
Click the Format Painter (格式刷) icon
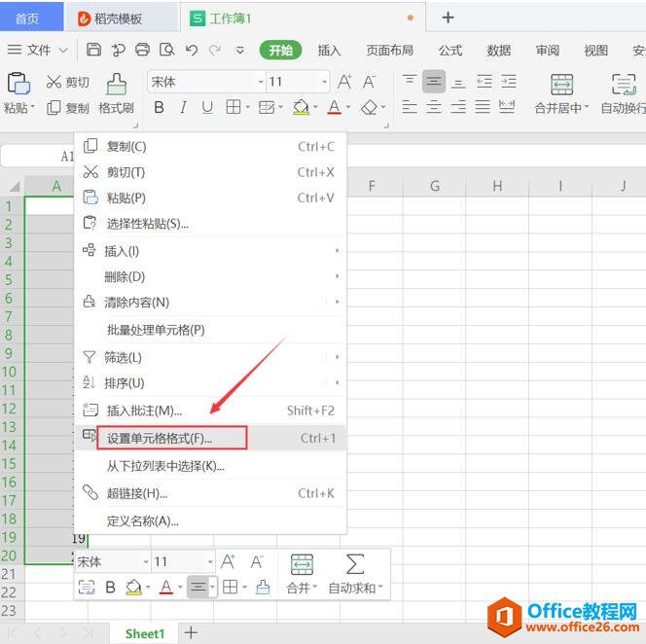[116, 84]
